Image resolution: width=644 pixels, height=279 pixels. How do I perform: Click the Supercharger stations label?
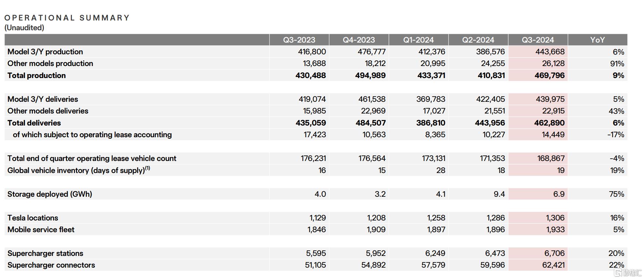coord(45,253)
